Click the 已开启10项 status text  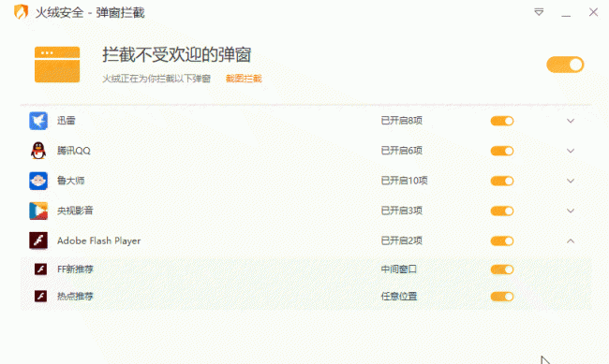tap(405, 181)
